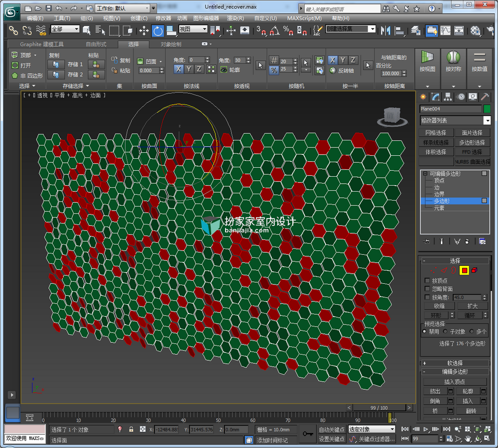Select the Move transform tool
The height and width of the screenshot is (448, 498).
click(144, 31)
